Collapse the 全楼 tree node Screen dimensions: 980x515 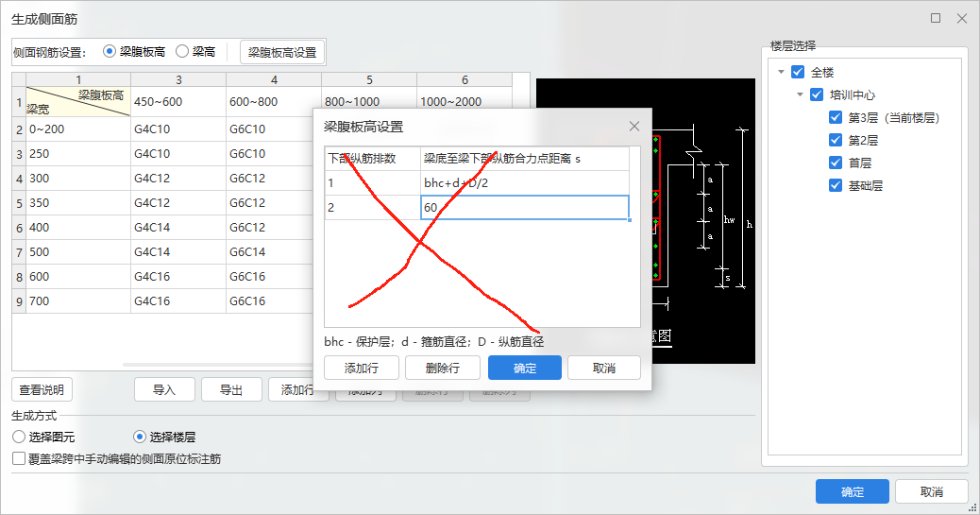pyautogui.click(x=781, y=72)
